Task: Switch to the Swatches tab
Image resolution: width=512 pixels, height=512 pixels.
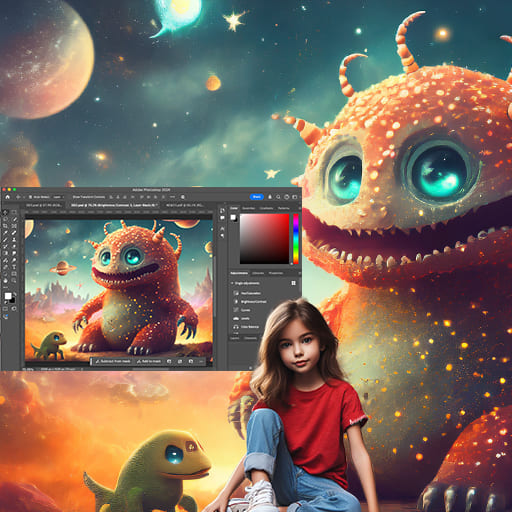Action: pyautogui.click(x=249, y=208)
